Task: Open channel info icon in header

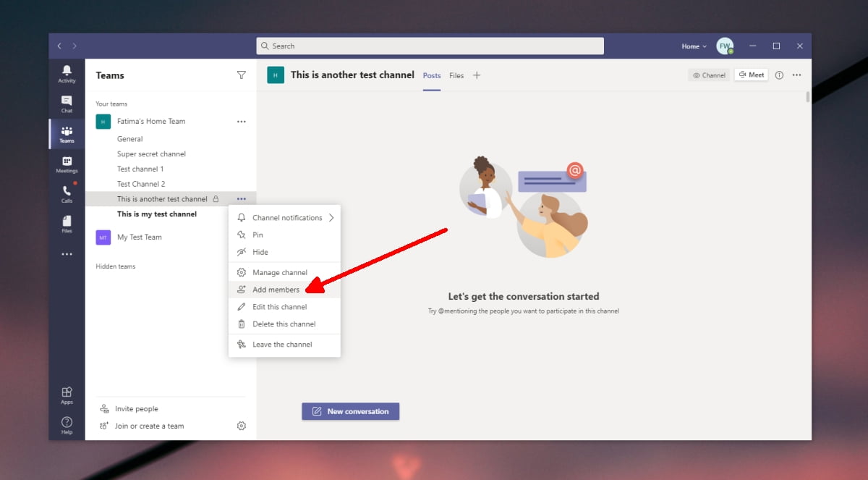Action: 779,75
